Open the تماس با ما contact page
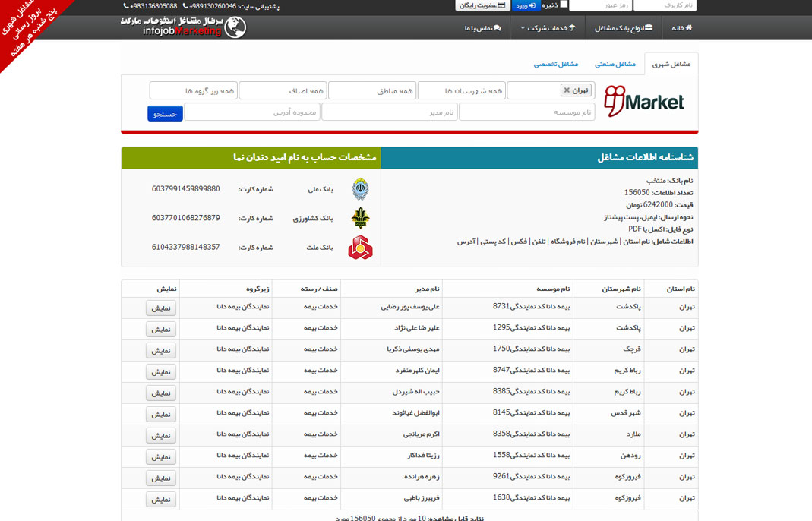 click(x=482, y=28)
